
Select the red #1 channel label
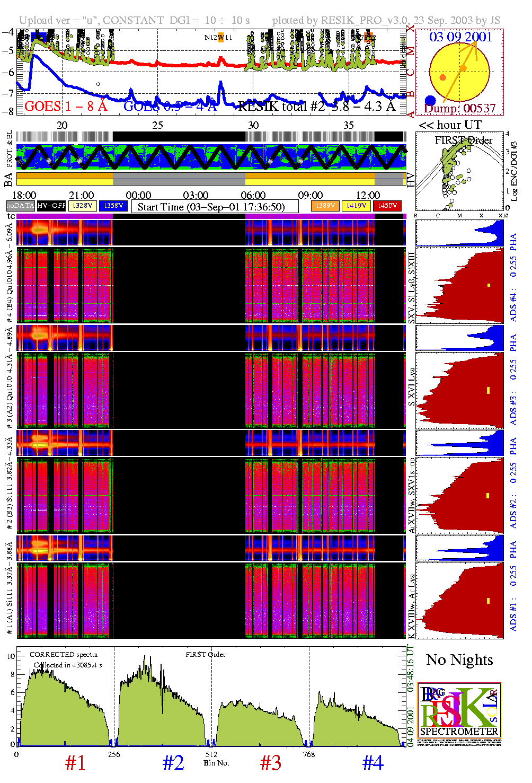[75, 763]
